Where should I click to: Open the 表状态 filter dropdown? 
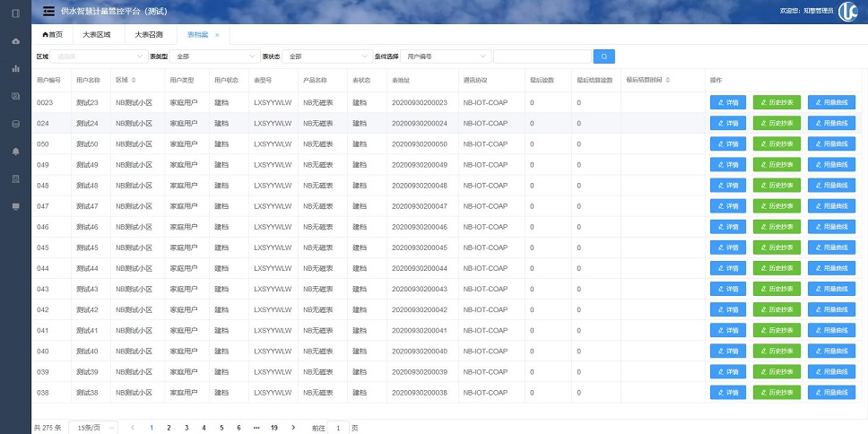click(x=327, y=56)
